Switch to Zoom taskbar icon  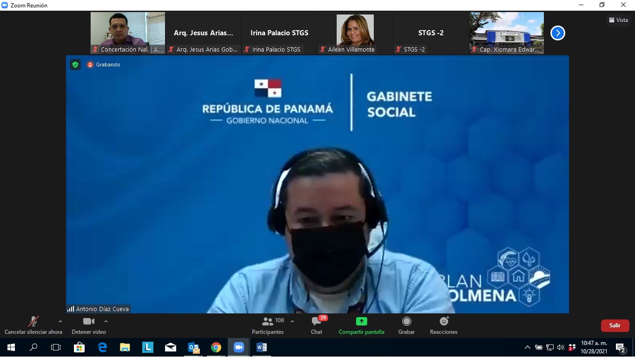click(239, 347)
